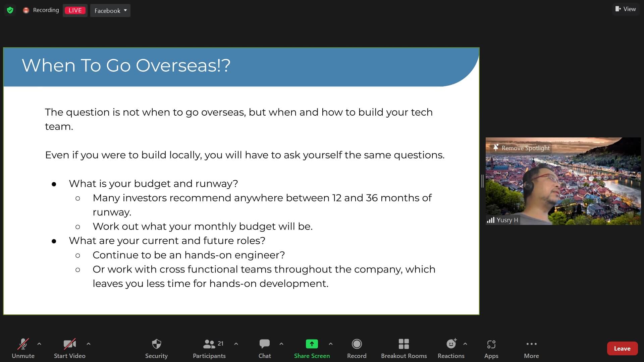Expand share screen options chevron
644x362 pixels.
tap(331, 344)
